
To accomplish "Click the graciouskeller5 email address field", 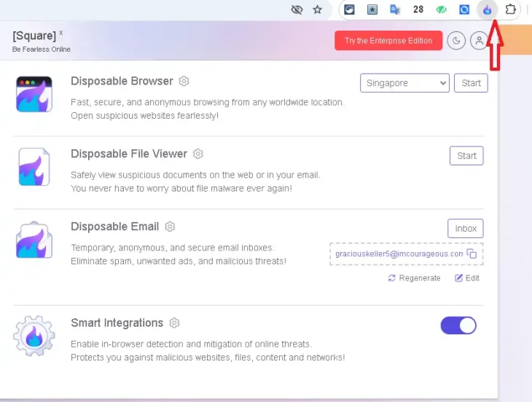I will pos(399,253).
